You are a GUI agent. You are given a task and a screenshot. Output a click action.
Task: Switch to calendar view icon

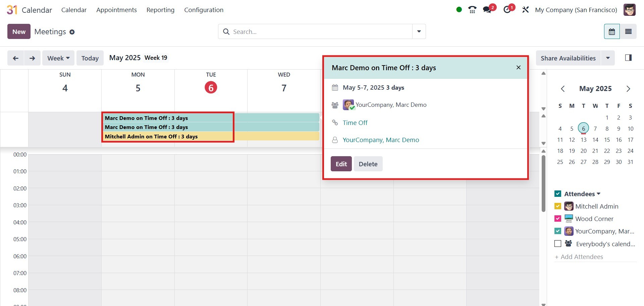[x=612, y=32]
